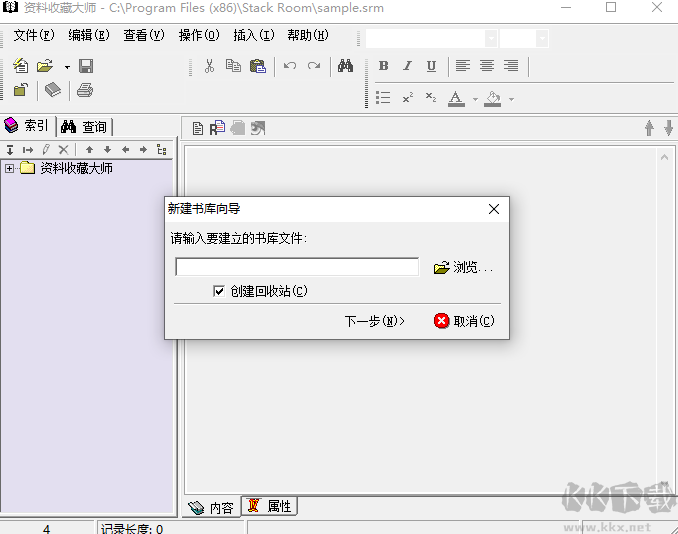Click the open folder toolbar icon
Screen dimensions: 678x534
(45, 66)
